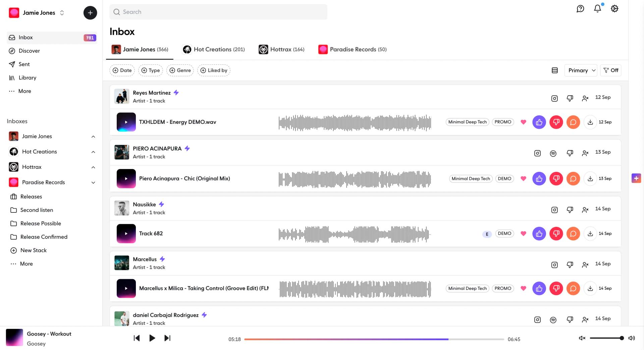Open Date filter chip
The height and width of the screenshot is (350, 644).
122,70
